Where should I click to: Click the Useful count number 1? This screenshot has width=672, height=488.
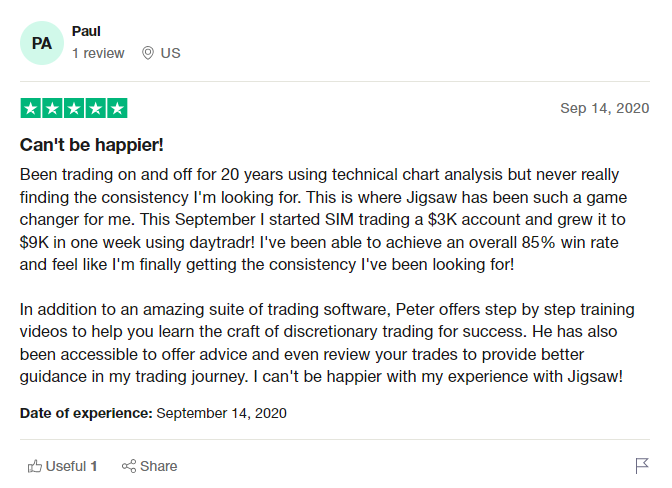(x=94, y=466)
